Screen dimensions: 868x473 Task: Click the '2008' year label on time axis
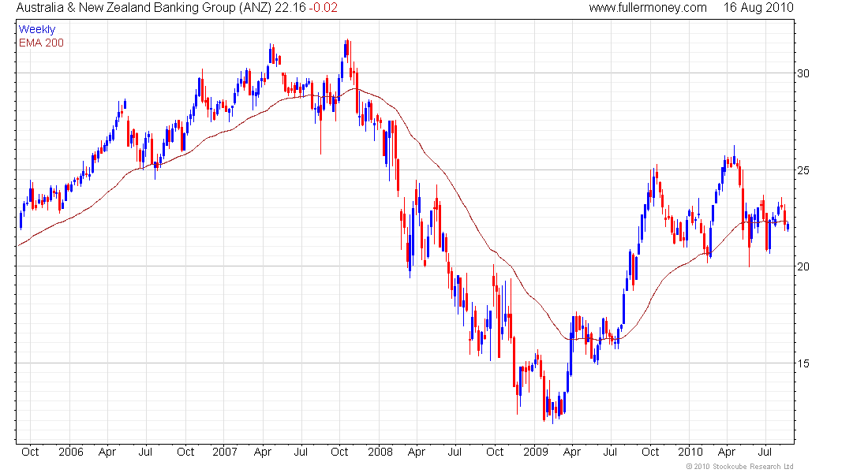(380, 452)
